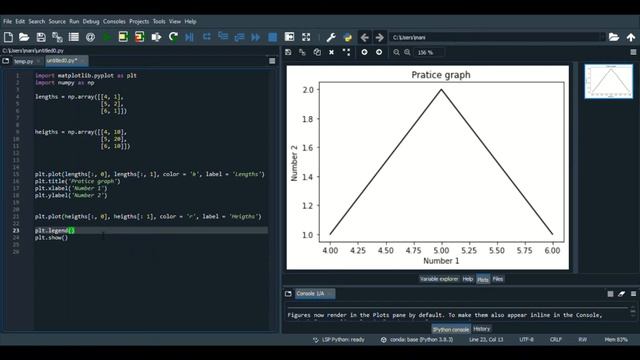
Task: Create a new file from the toolbar
Action: pyautogui.click(x=8, y=37)
